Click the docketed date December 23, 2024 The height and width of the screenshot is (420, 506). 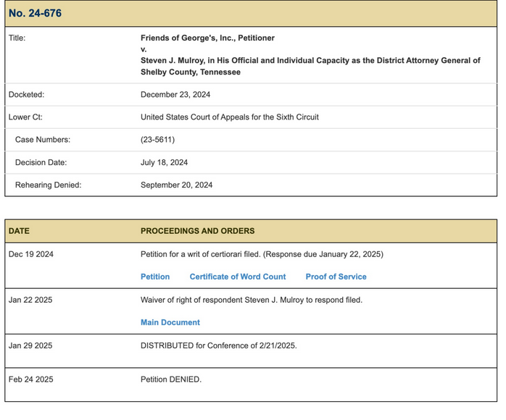(175, 95)
